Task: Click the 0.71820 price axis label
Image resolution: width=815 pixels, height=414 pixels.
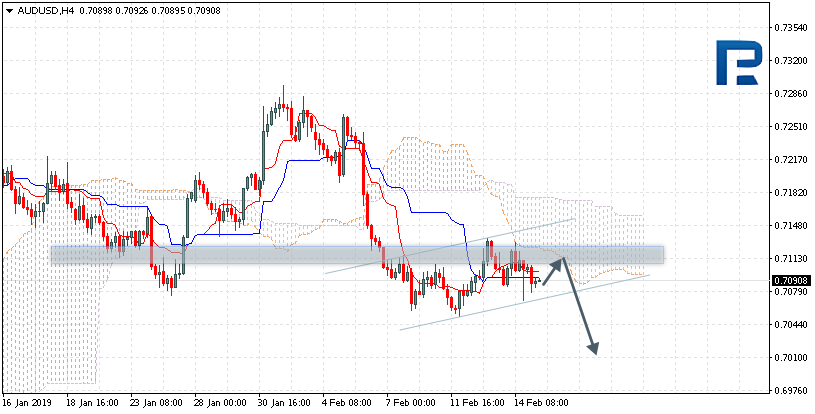Action: [x=792, y=193]
